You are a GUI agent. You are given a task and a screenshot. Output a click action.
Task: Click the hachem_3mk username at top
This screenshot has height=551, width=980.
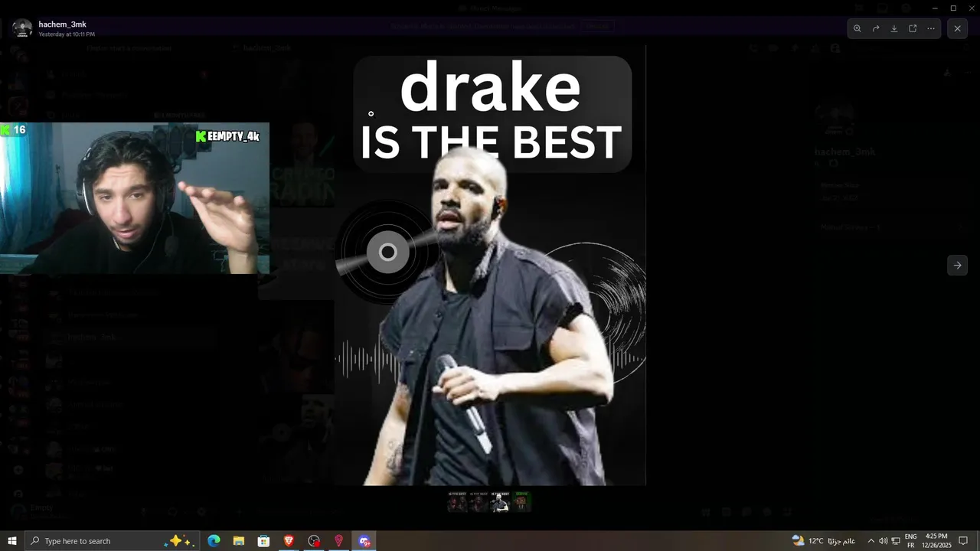coord(62,24)
